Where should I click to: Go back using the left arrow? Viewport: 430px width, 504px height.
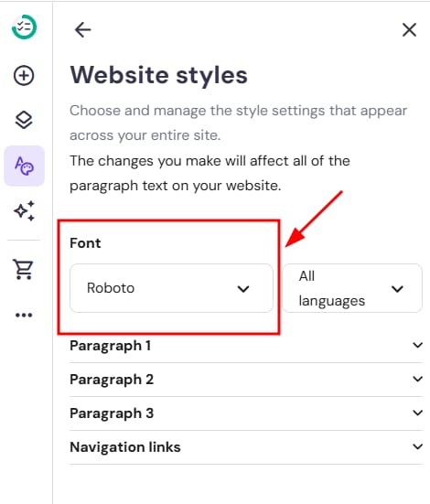coord(82,30)
